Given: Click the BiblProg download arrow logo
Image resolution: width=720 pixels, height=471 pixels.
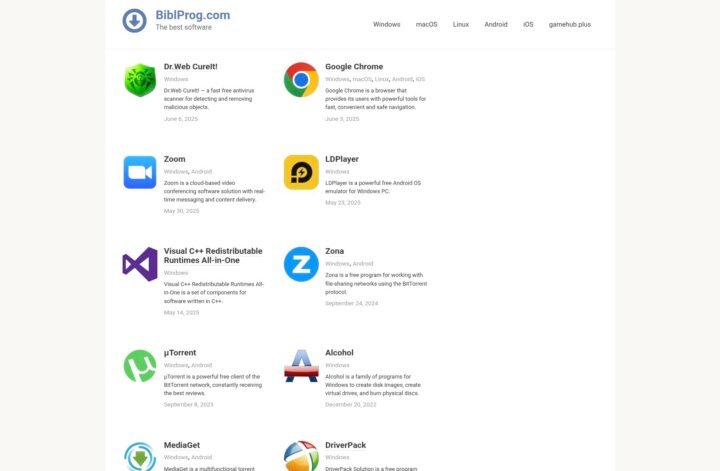Looking at the screenshot, I should (x=134, y=21).
